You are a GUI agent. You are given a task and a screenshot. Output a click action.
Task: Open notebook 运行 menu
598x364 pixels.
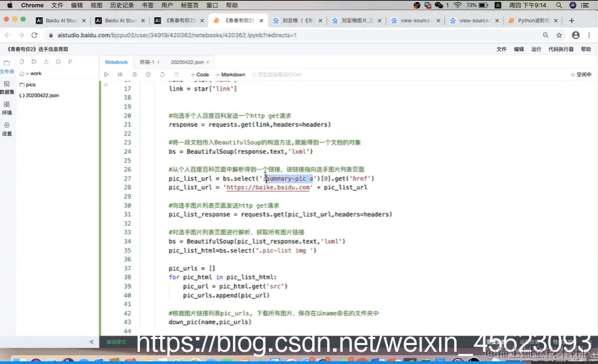(537, 49)
